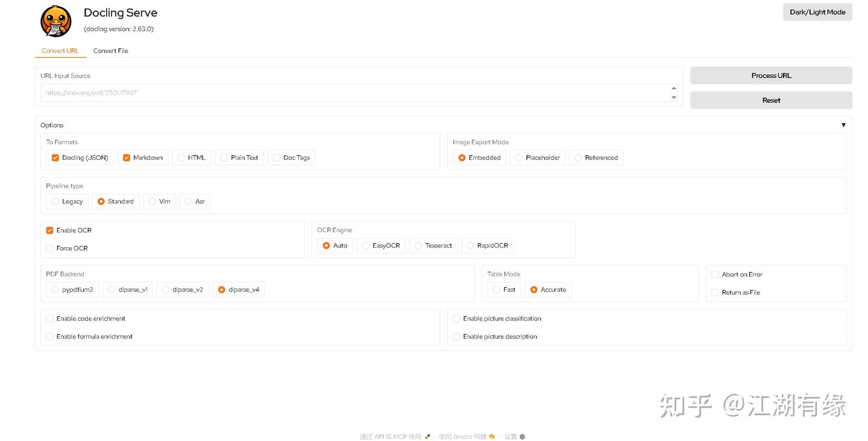Check the Plain Text format
Viewport: 868px width, 441px height.
pos(224,158)
